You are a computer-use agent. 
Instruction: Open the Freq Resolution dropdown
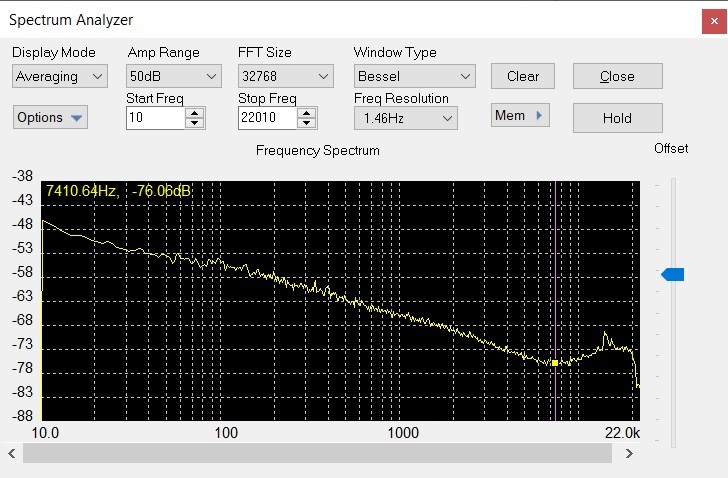coord(405,118)
